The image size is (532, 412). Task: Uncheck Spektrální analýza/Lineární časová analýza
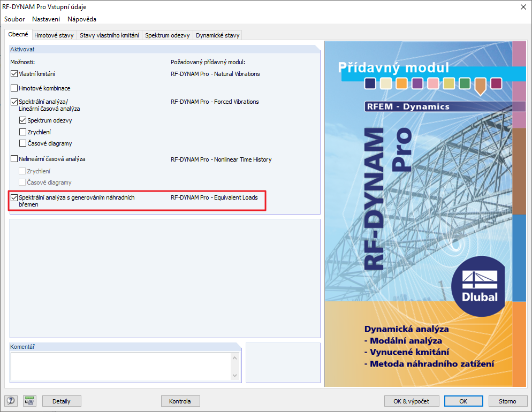(14, 101)
